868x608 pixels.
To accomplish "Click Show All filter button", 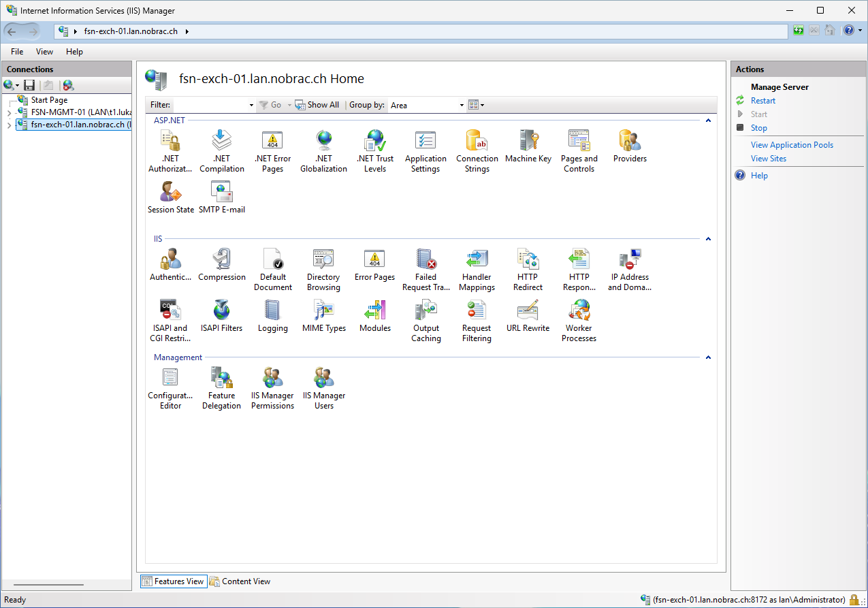I will tap(317, 105).
